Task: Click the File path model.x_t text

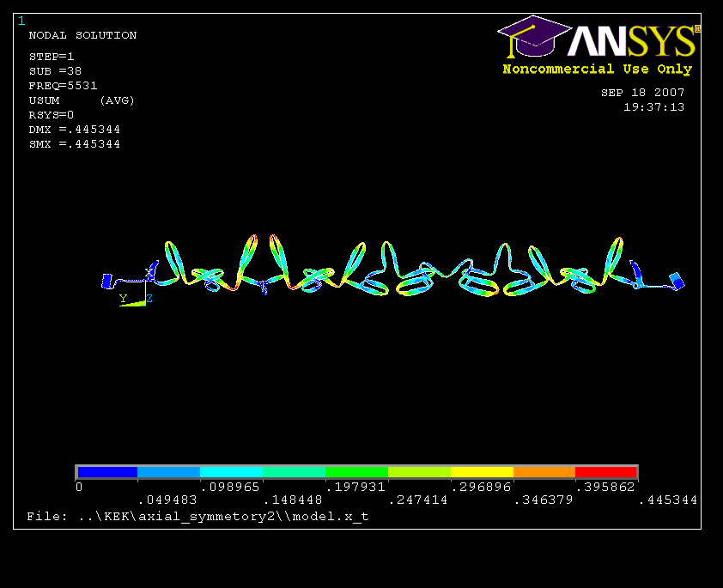Action: click(x=197, y=517)
